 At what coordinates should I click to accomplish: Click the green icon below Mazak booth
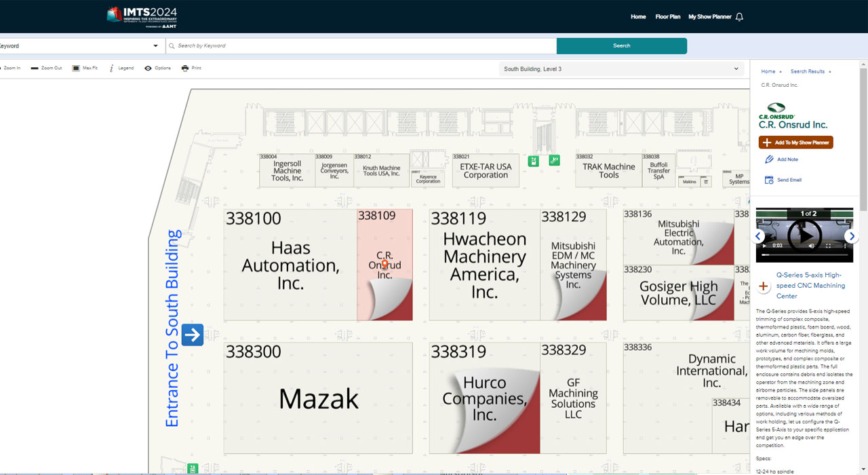click(x=193, y=469)
